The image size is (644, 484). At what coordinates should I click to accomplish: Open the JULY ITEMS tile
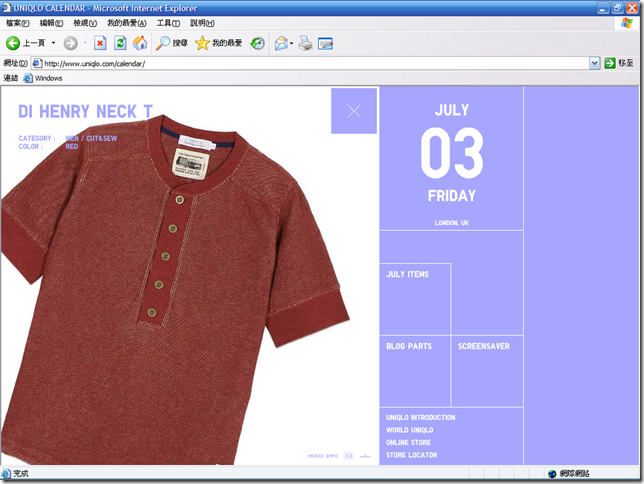(x=415, y=299)
